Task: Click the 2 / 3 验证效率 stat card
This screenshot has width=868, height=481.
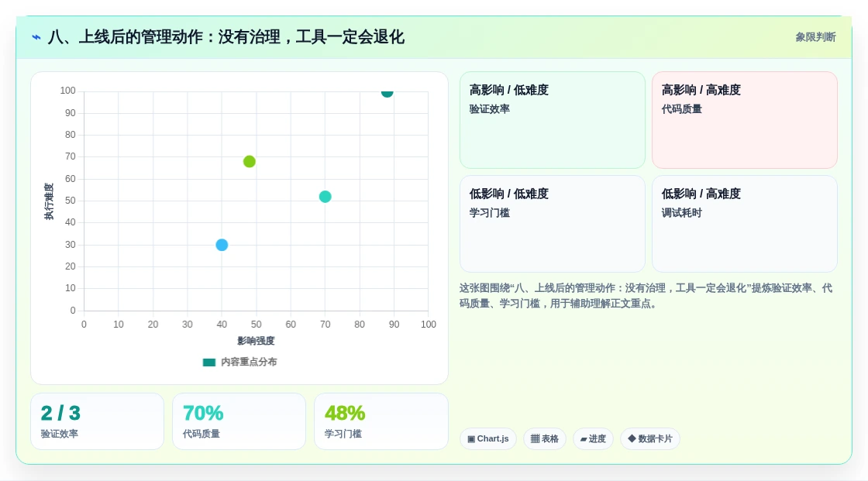Action: tap(98, 421)
